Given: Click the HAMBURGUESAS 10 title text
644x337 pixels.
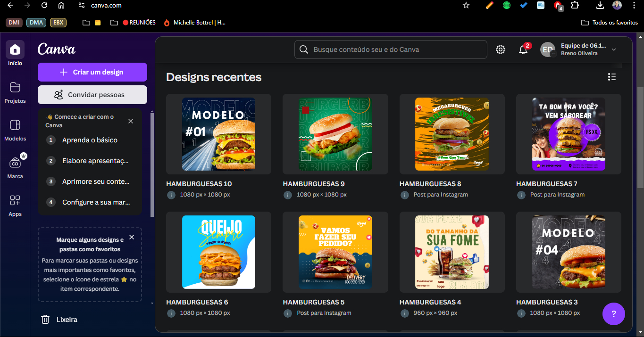Looking at the screenshot, I should [199, 184].
